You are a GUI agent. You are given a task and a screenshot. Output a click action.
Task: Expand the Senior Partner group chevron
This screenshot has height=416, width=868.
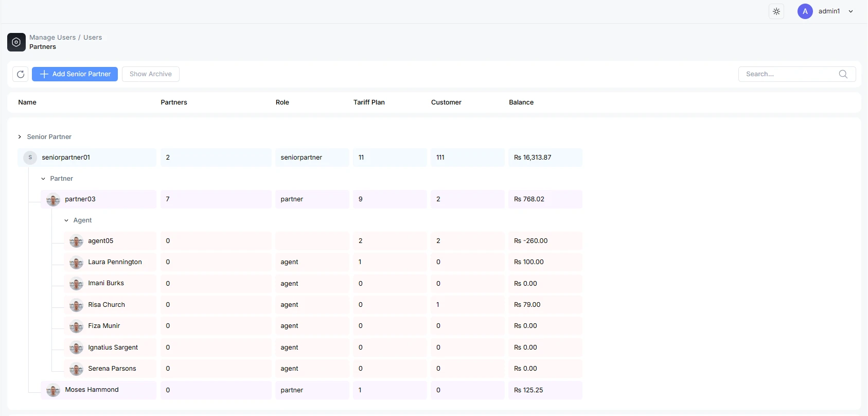tap(20, 137)
